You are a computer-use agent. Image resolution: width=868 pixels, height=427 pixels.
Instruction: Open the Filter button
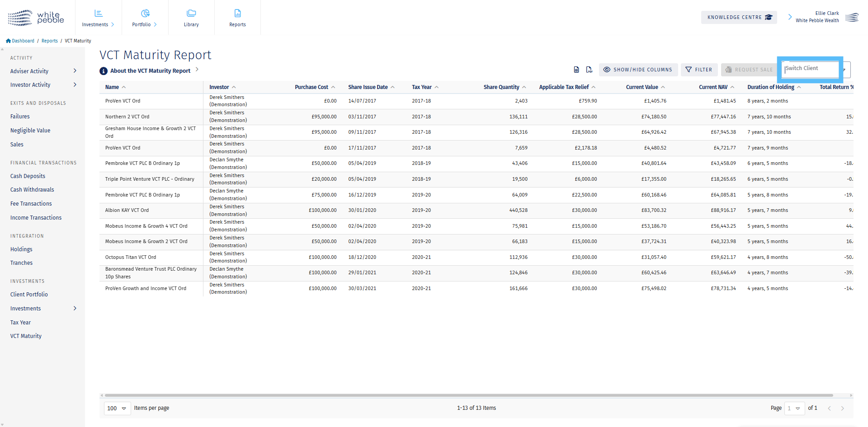(x=699, y=70)
